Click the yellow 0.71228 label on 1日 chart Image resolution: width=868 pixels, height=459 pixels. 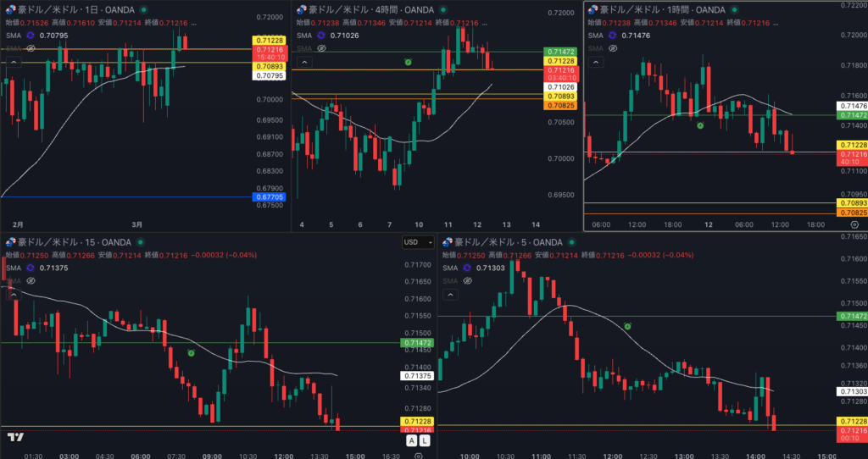tap(269, 41)
